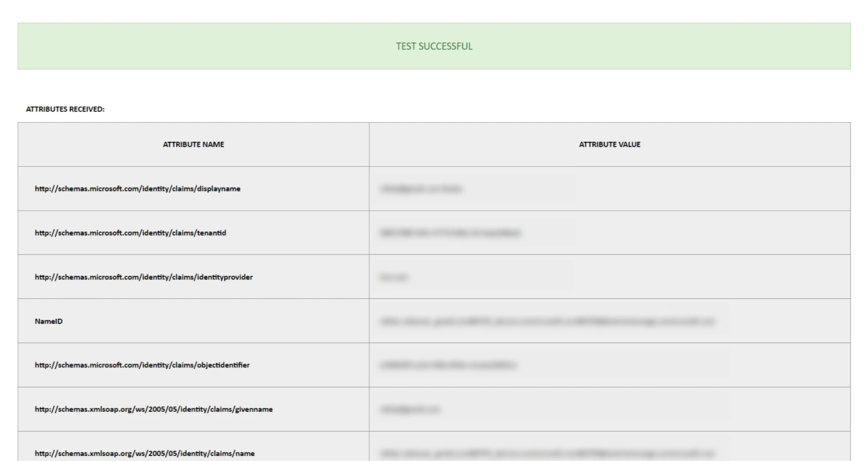
Task: Click the ATTRIBUTE VALUE column header
Action: tap(609, 145)
